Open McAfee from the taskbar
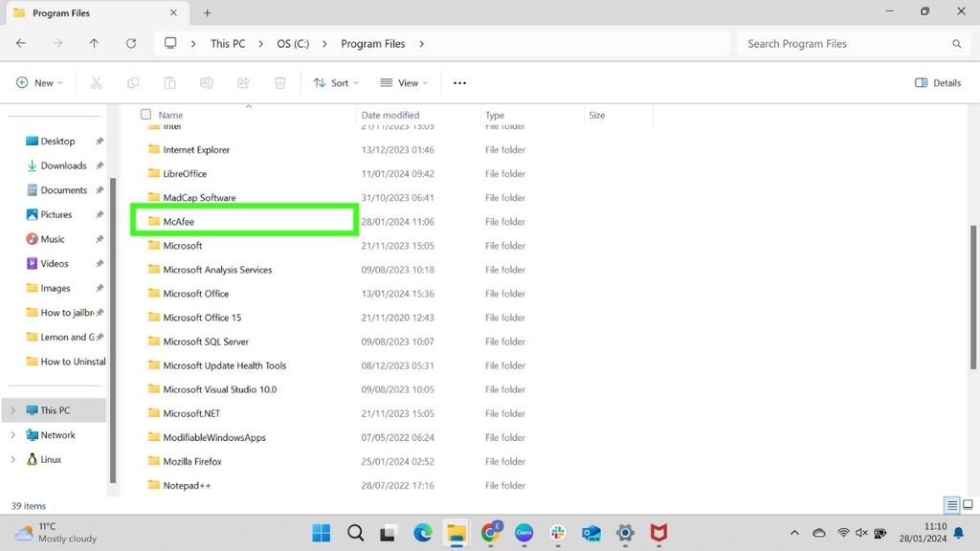Image resolution: width=980 pixels, height=551 pixels. 657,533
